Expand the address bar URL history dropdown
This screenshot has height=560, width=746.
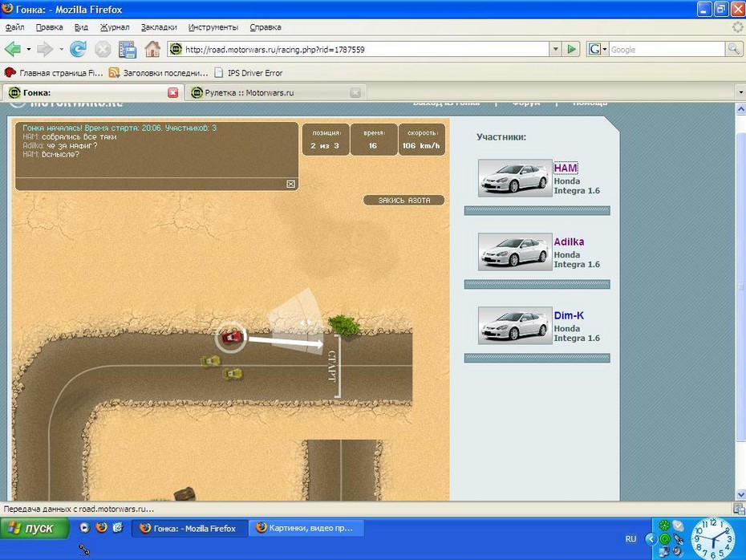coord(555,49)
